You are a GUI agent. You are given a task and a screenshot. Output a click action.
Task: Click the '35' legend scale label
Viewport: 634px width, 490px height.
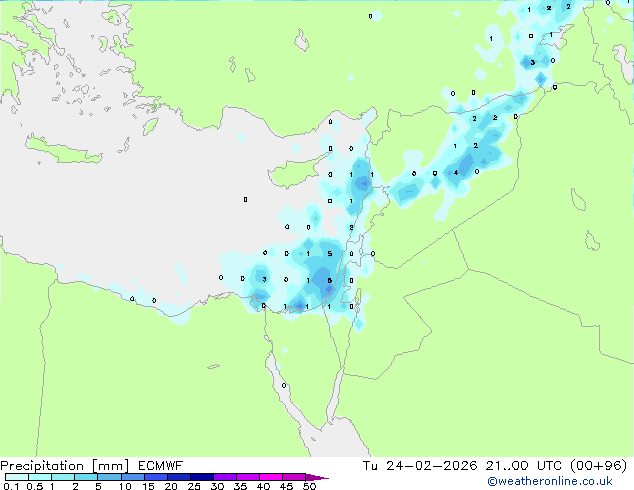click(240, 486)
